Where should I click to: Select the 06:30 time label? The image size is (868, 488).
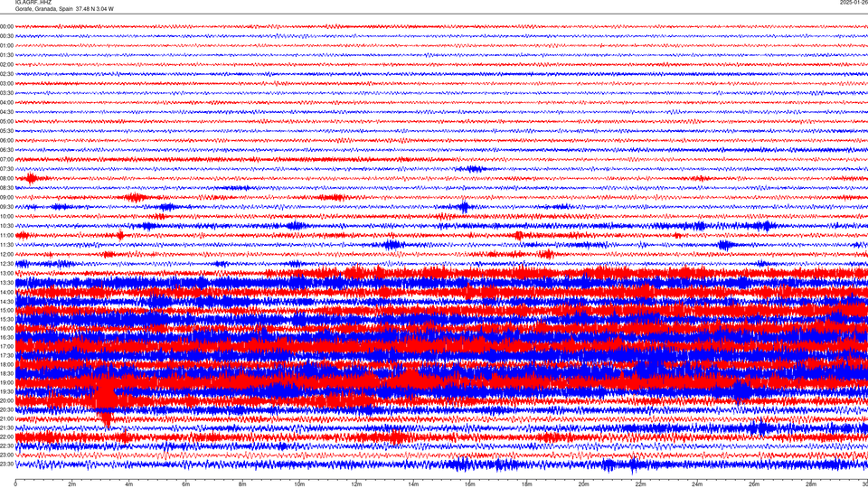click(x=6, y=150)
